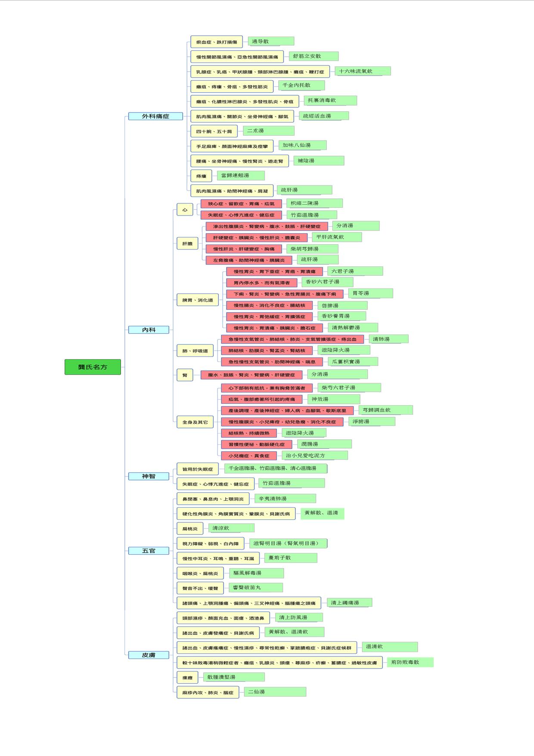Select the 補陰湯 formula node
Screen dimensions: 534x756
pos(319,161)
